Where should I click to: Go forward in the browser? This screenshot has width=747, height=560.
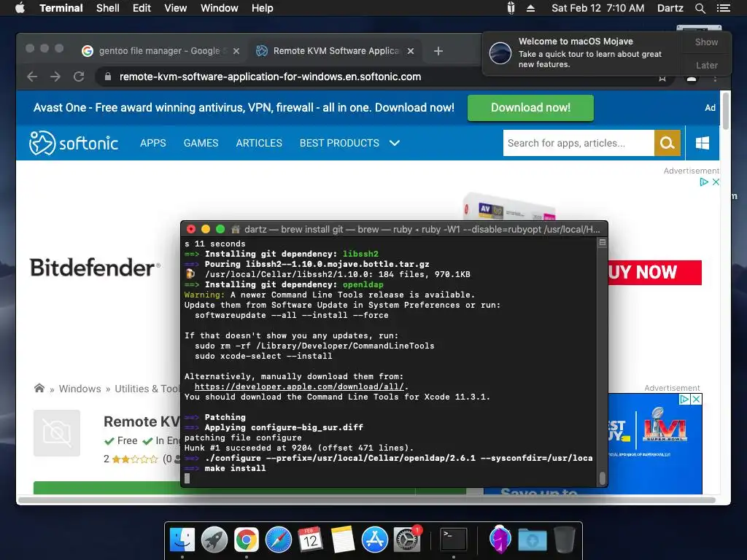(x=55, y=77)
